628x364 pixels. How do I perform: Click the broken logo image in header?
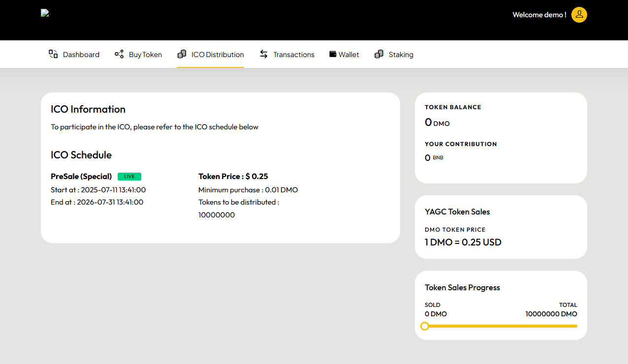point(45,13)
